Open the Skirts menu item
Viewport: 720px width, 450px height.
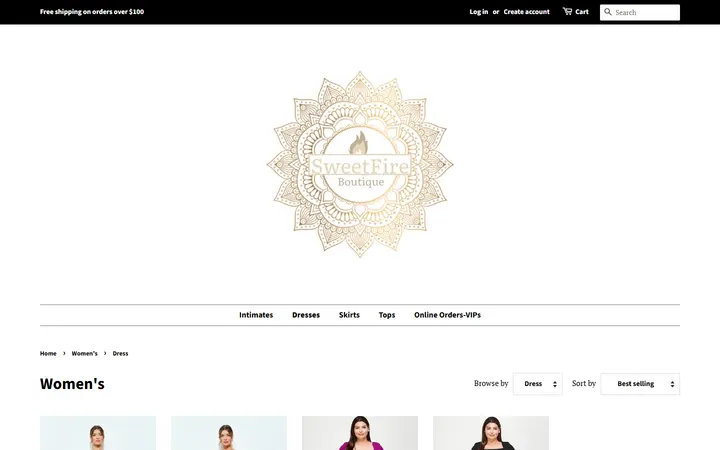pyautogui.click(x=349, y=315)
